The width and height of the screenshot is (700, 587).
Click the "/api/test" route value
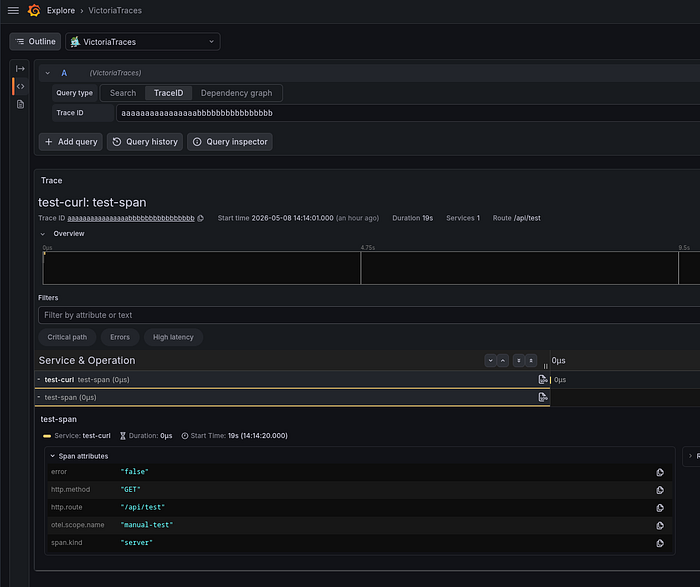coord(142,507)
